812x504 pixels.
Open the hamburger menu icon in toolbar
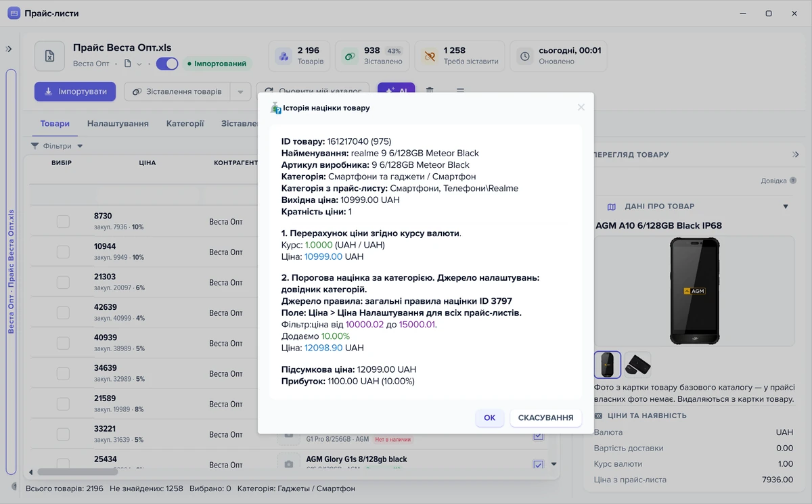(460, 91)
